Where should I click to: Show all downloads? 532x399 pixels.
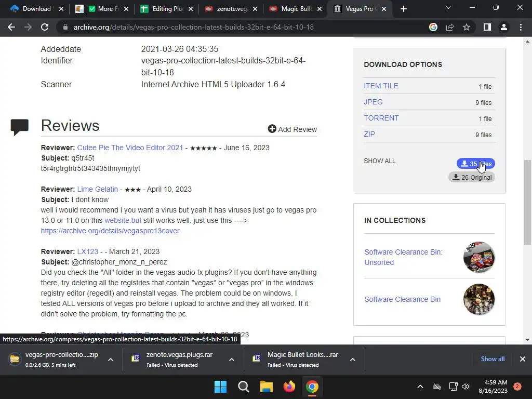pyautogui.click(x=493, y=358)
